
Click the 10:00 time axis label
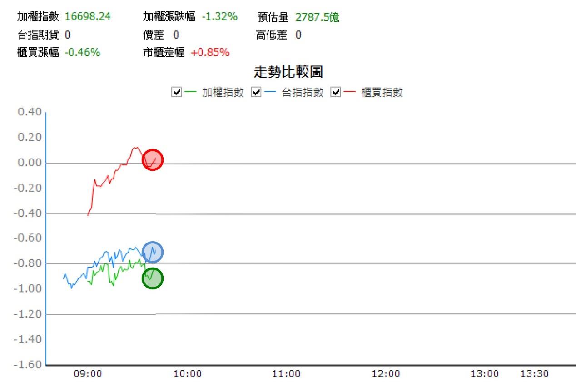click(188, 374)
